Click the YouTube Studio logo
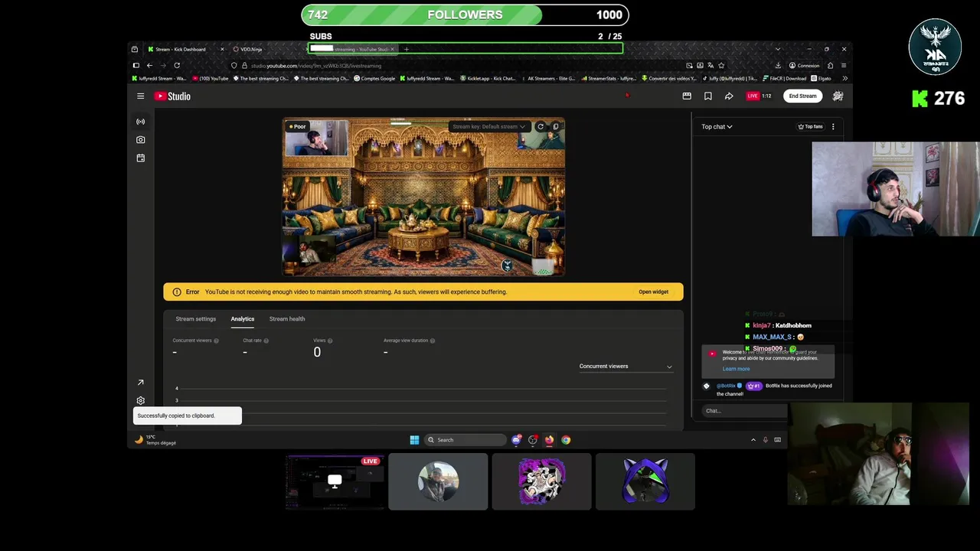The height and width of the screenshot is (551, 980). click(172, 96)
